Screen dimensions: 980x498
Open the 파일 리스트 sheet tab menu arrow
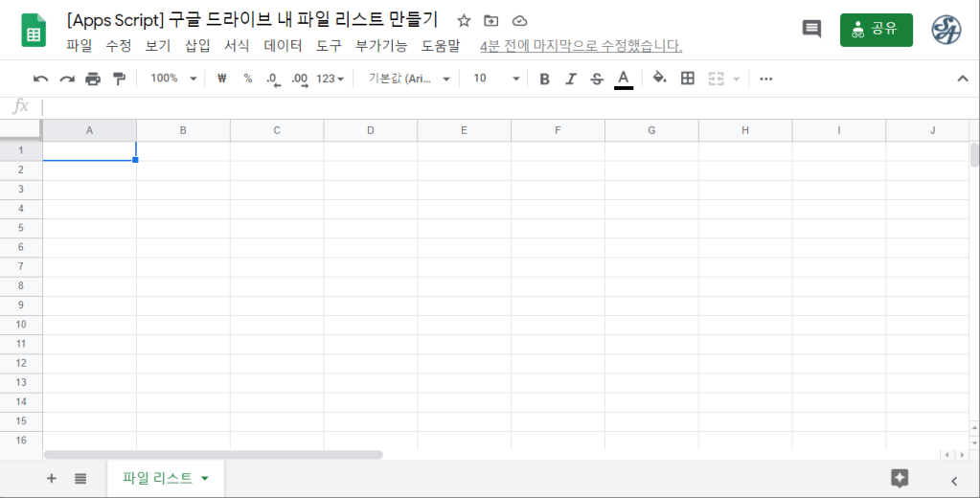(205, 479)
